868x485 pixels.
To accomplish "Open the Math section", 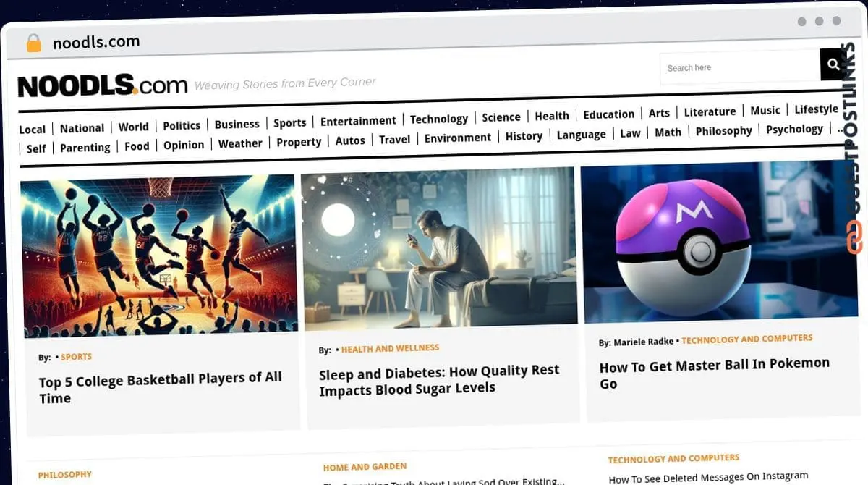I will [668, 132].
